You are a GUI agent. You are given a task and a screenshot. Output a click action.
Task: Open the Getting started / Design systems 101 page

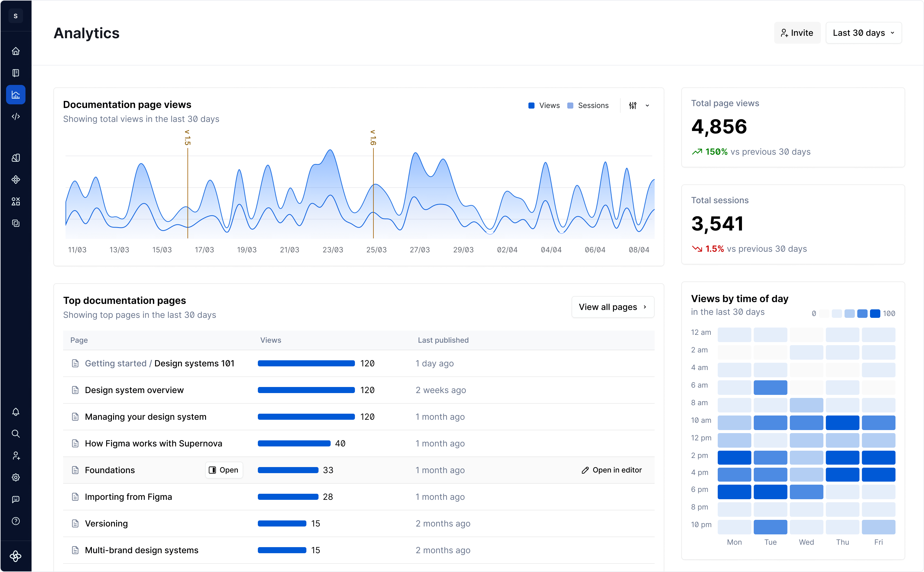coord(160,363)
